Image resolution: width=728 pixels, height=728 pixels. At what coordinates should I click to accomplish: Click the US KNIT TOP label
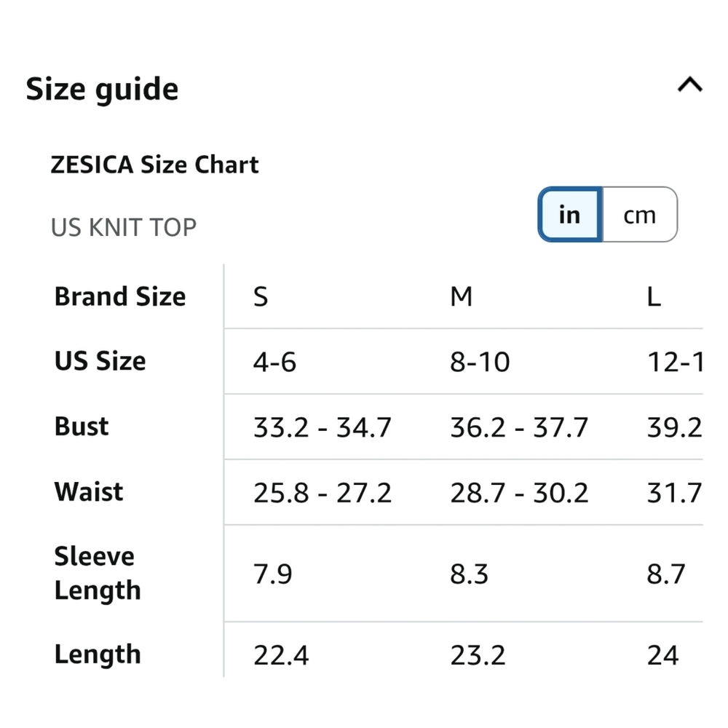124,227
